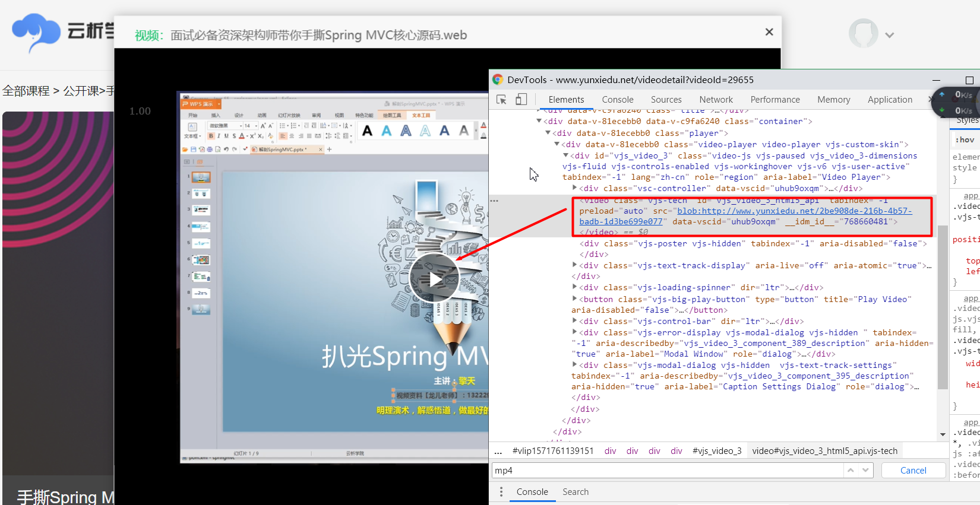Collapse the vjs_video_3 div node
Viewport: 980px width, 505px height.
click(x=566, y=155)
